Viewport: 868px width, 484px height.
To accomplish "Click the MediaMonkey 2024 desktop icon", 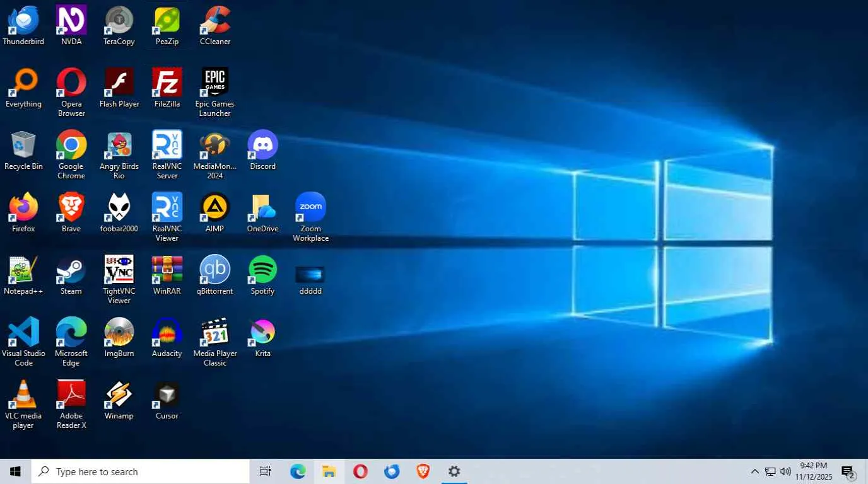I will tap(215, 155).
